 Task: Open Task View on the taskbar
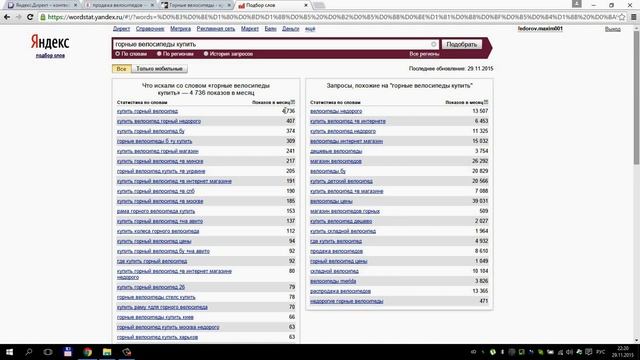click(x=48, y=352)
